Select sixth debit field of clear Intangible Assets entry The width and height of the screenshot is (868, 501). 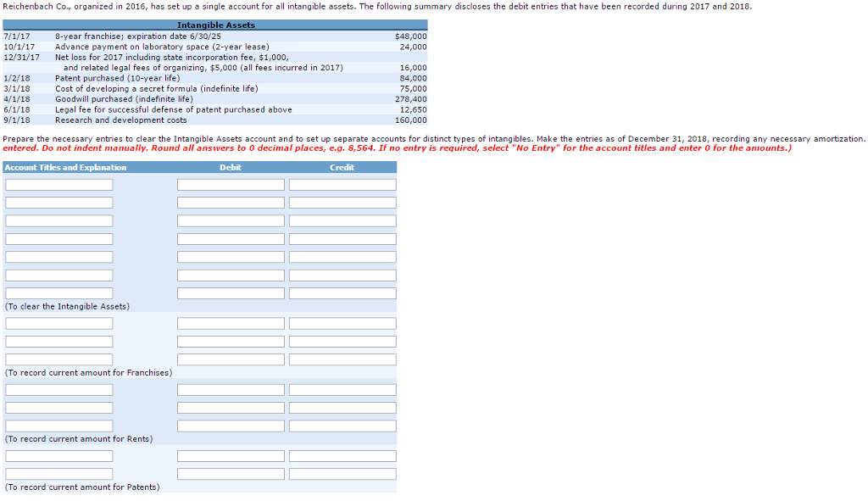[x=231, y=276]
